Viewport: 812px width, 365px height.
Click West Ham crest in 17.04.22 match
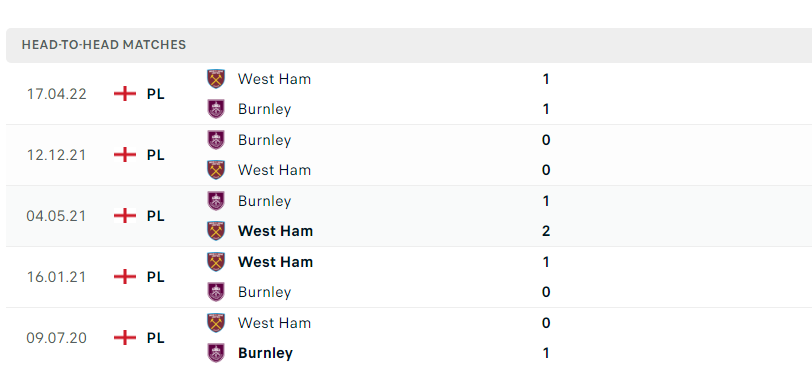coord(216,79)
